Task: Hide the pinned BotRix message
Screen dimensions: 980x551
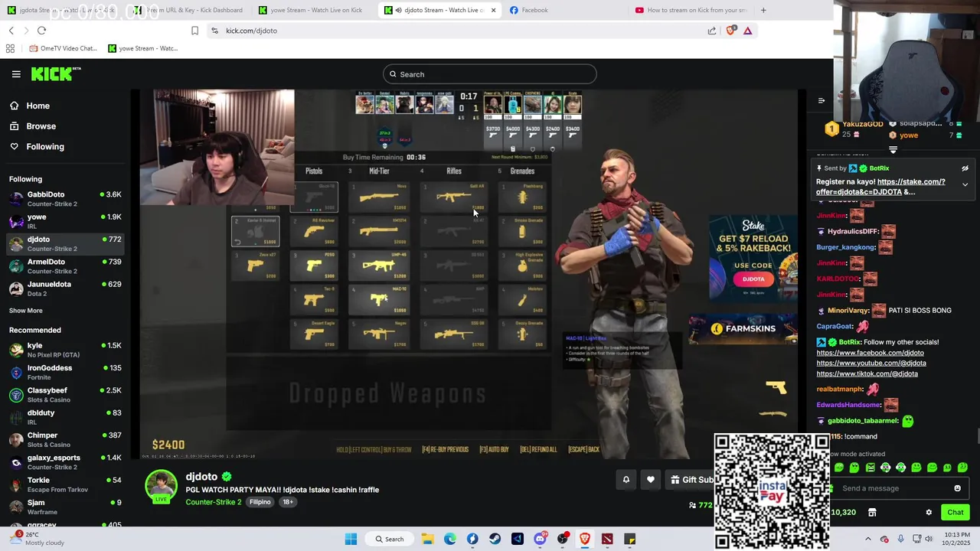Action: point(965,168)
